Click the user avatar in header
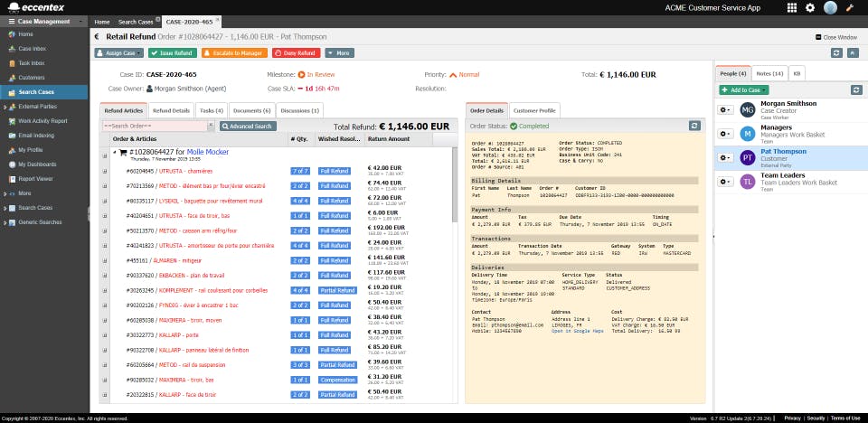The height and width of the screenshot is (423, 868). 830,7
